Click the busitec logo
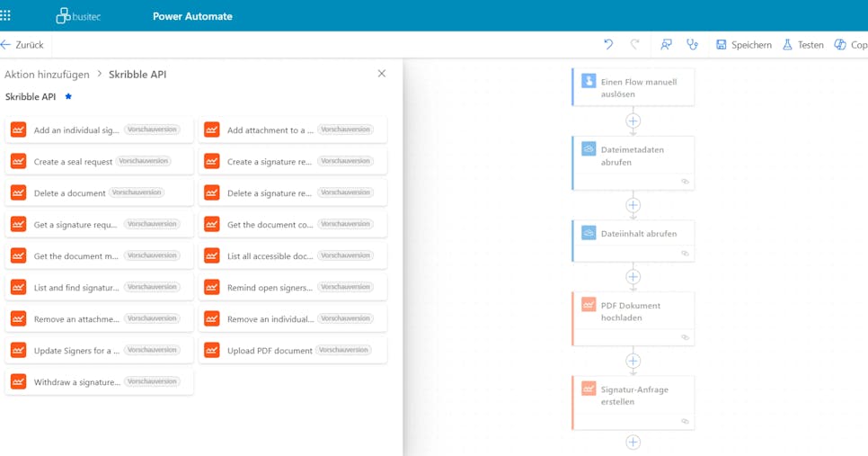This screenshot has height=456, width=868. [x=78, y=16]
